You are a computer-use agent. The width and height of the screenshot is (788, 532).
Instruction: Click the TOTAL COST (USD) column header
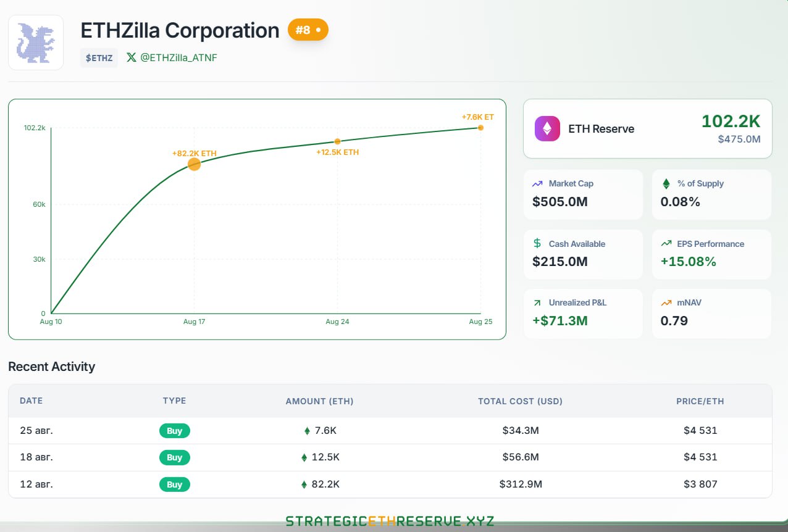pyautogui.click(x=521, y=401)
